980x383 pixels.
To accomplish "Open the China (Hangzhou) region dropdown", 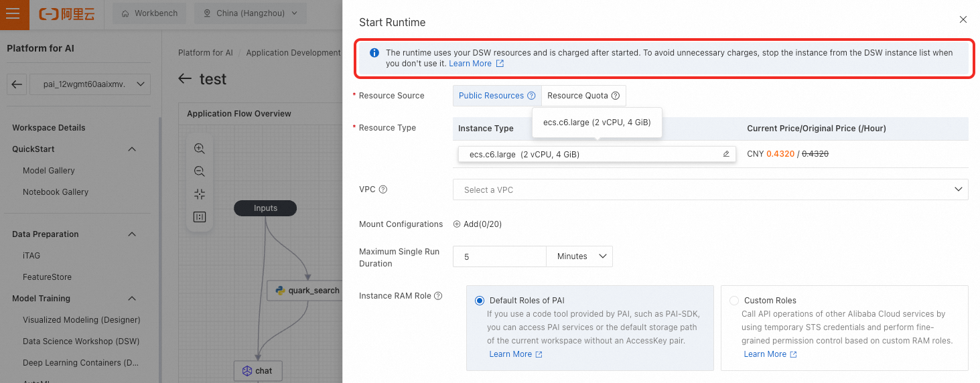I will coord(250,13).
